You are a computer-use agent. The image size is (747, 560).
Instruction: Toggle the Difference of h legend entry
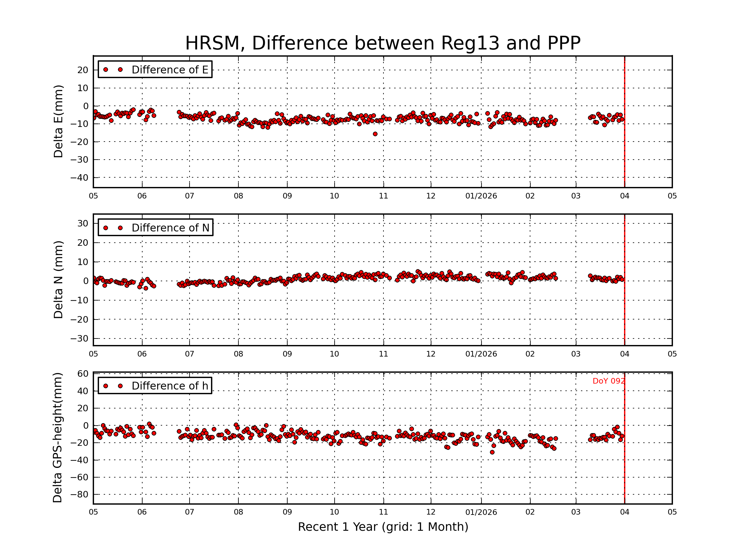pyautogui.click(x=171, y=386)
